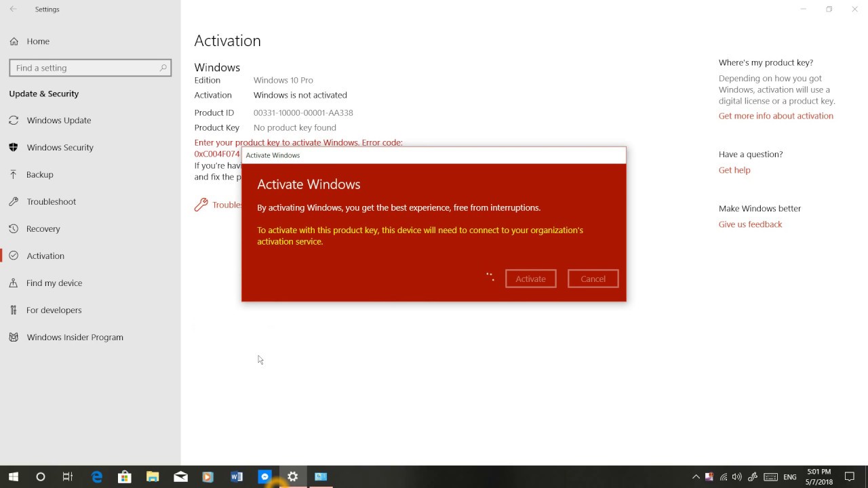Go to Settings Home
Image resolution: width=868 pixels, height=488 pixels.
pos(38,41)
